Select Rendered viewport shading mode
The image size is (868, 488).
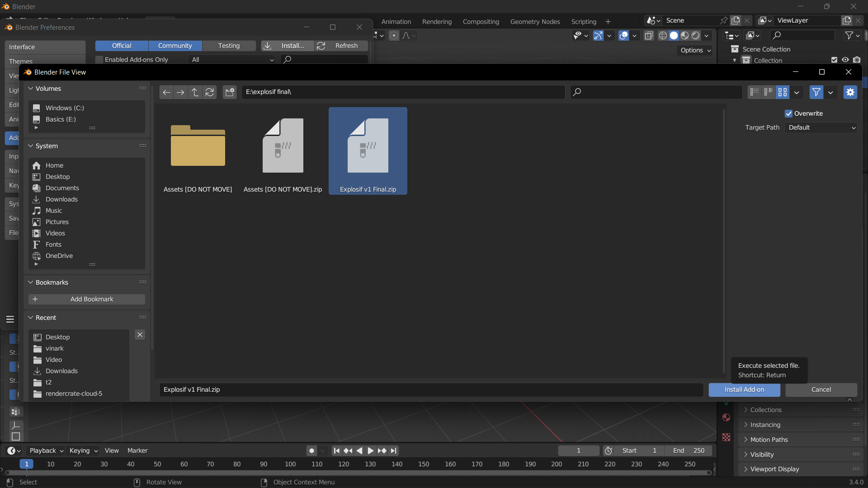click(x=695, y=35)
